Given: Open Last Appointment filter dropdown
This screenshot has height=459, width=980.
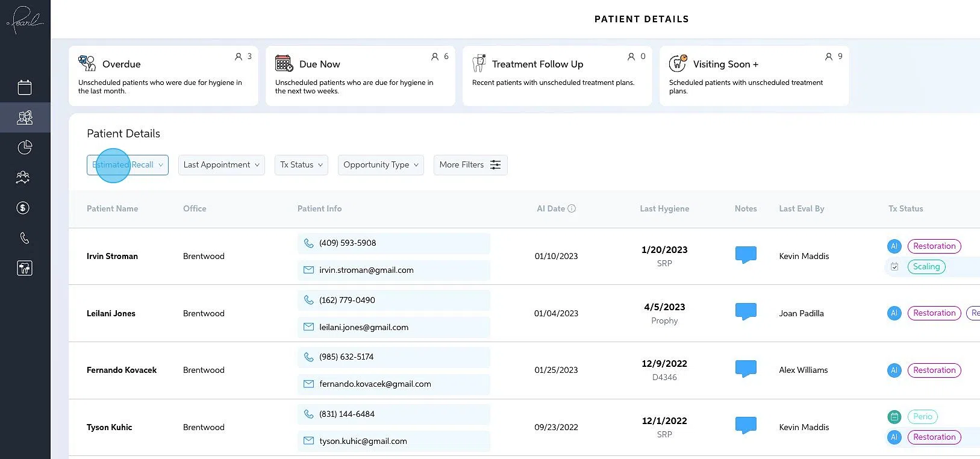Looking at the screenshot, I should (222, 165).
